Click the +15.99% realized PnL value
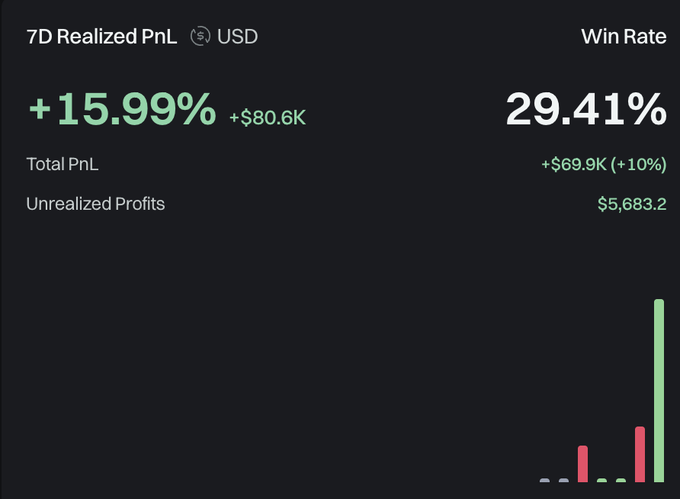680x499 pixels. point(122,108)
